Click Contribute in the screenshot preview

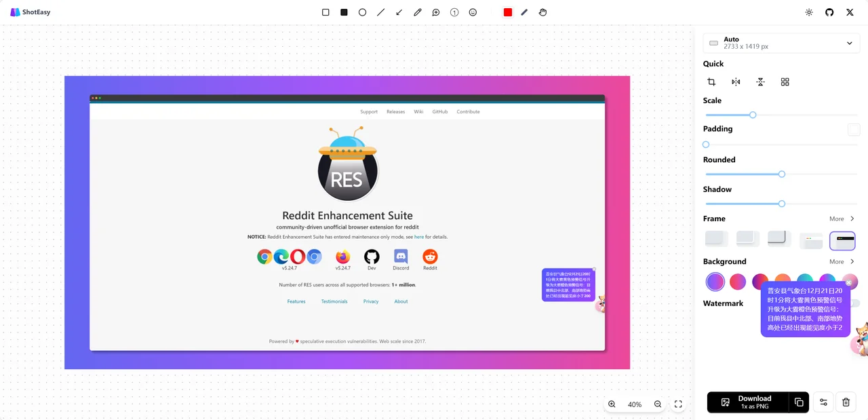(468, 112)
